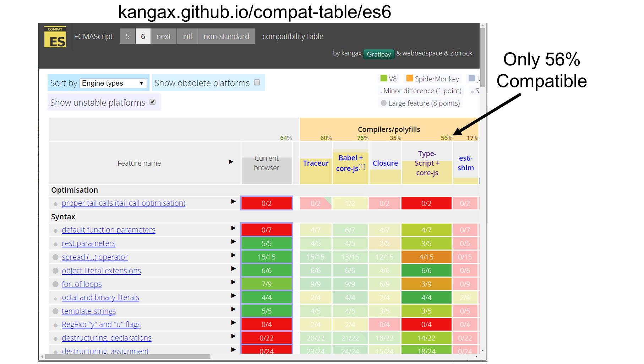This screenshot has width=644, height=364.
Task: Click the Large feature (8 points) legend circle
Action: 383,103
